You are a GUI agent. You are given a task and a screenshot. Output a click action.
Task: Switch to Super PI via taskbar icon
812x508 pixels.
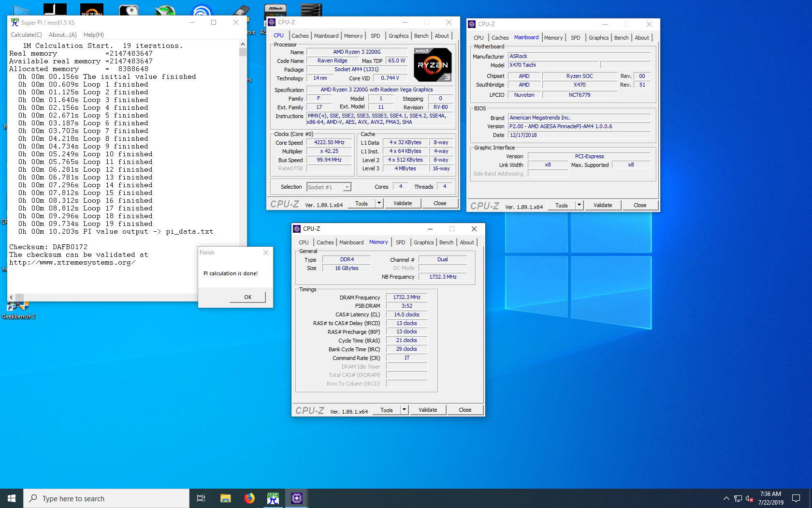coord(273,498)
